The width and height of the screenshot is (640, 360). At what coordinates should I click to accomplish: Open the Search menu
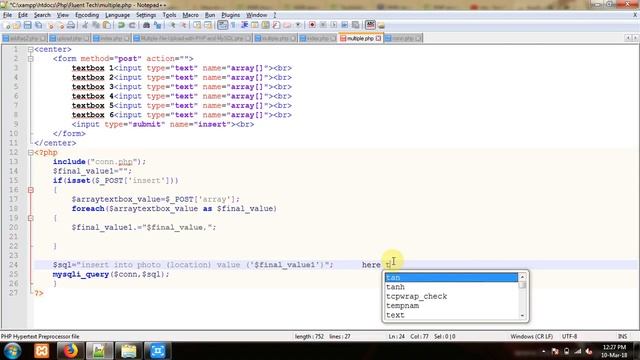coord(42,15)
